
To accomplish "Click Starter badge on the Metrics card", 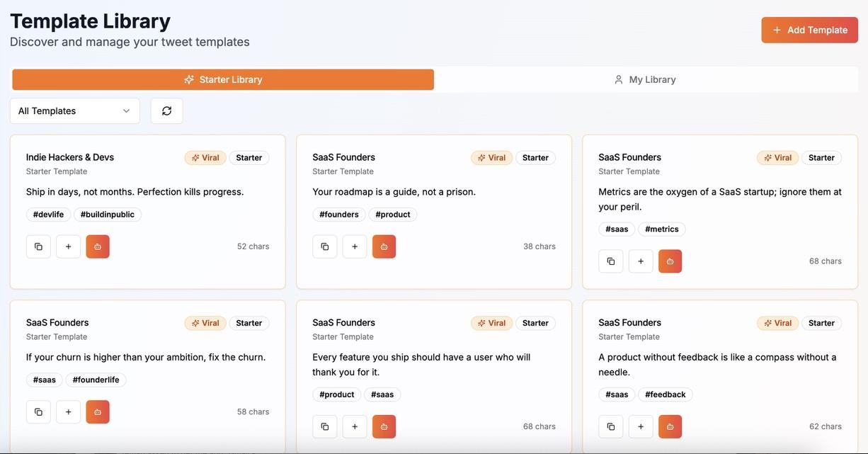I will (x=821, y=158).
